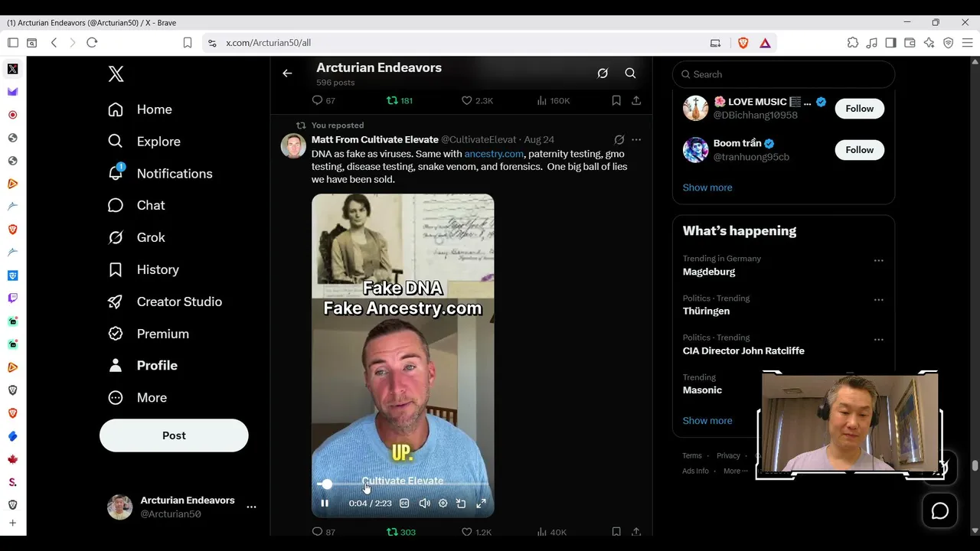
Task: Toggle video captions
Action: point(404,504)
